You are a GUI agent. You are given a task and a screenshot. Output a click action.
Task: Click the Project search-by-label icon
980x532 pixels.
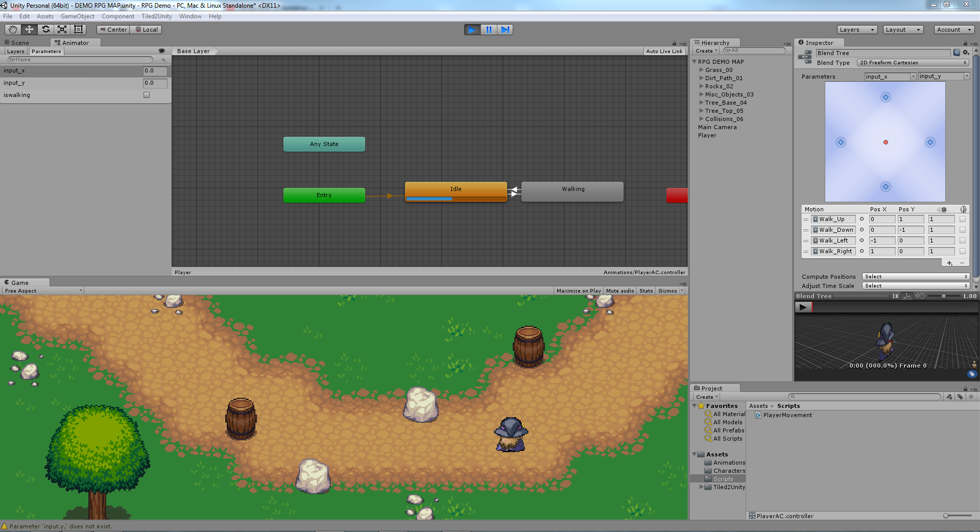pos(960,397)
